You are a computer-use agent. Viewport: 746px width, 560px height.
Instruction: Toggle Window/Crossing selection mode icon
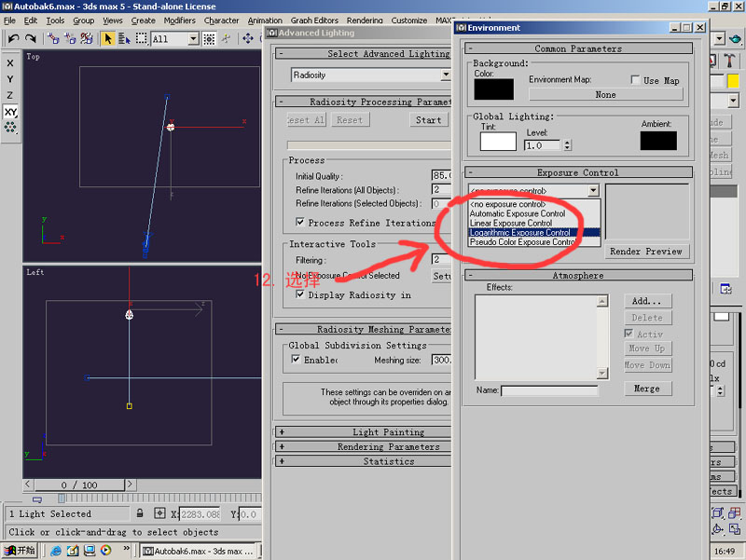coord(209,38)
